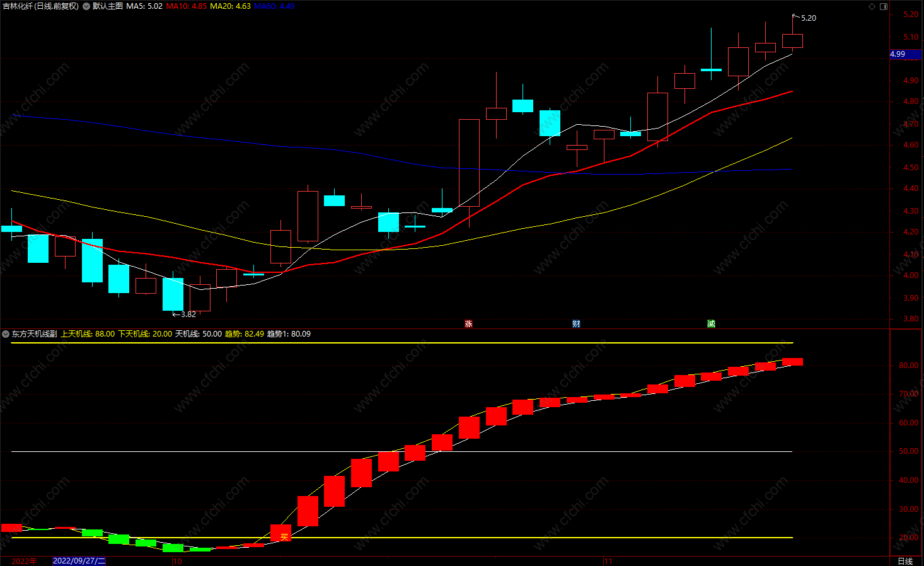The width and height of the screenshot is (924, 566).
Task: Click the 下天机线: 20.00 value
Action: [x=145, y=334]
